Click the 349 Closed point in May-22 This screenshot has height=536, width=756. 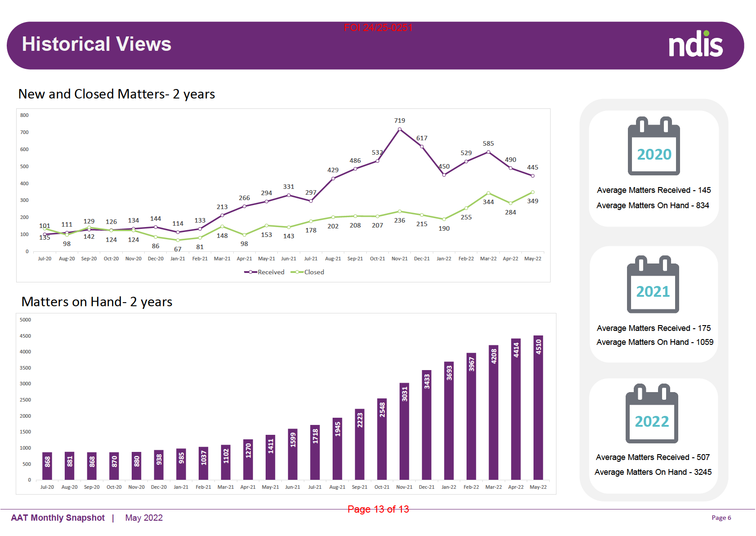click(533, 192)
